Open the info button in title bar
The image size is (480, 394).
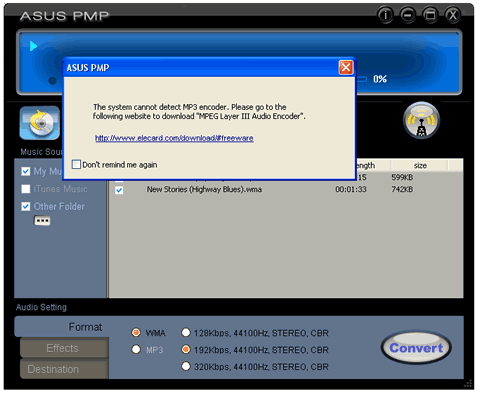tap(385, 15)
